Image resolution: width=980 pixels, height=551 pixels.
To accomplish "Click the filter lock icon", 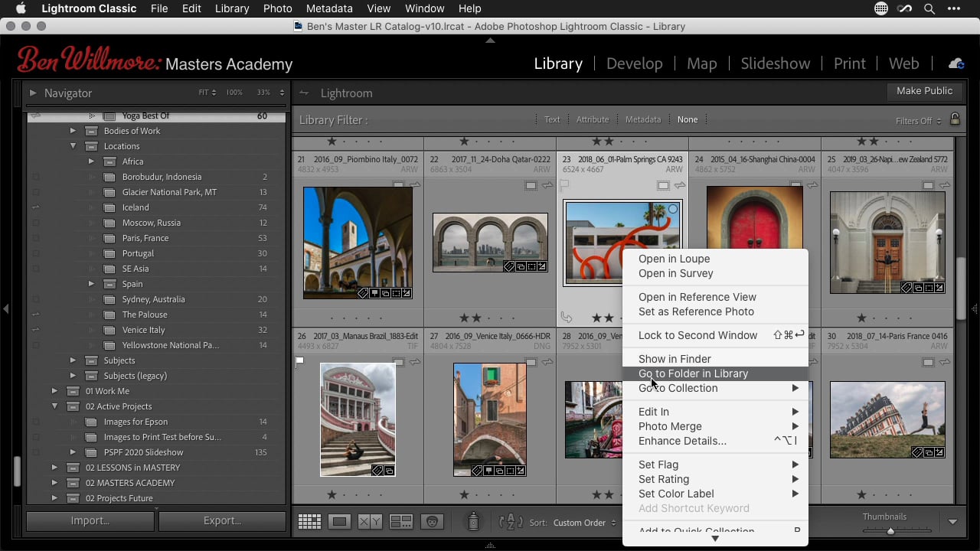I will [x=955, y=119].
